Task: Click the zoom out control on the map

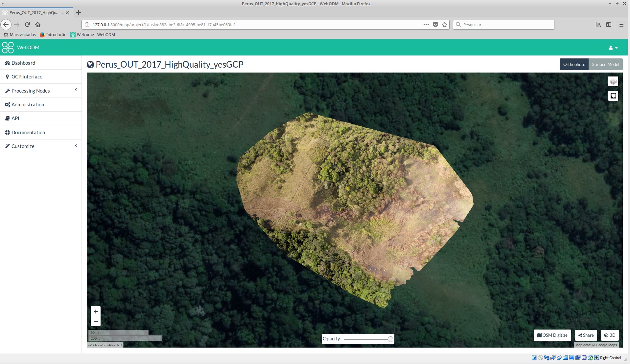Action: (x=96, y=321)
